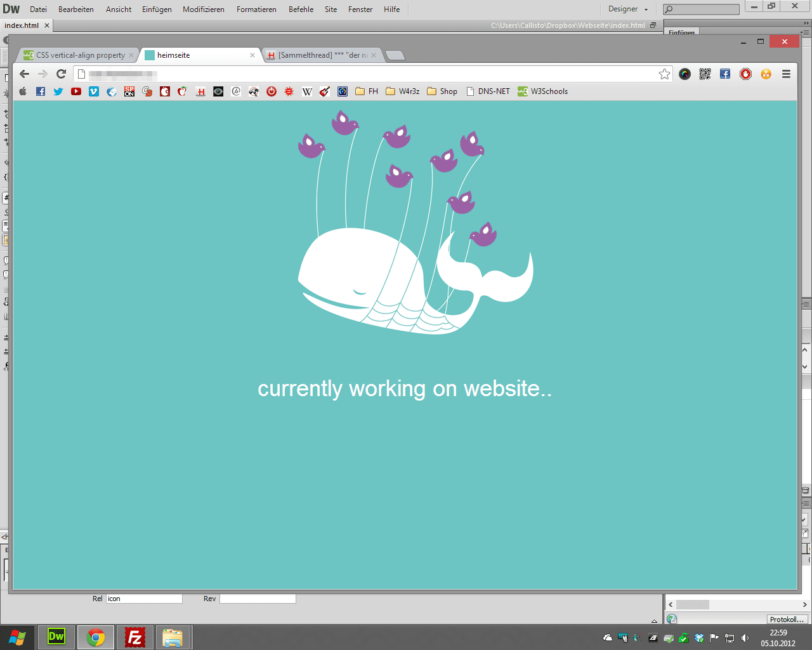The height and width of the screenshot is (650, 812).
Task: Open Dreamweaver's Datei menu
Action: [38, 10]
